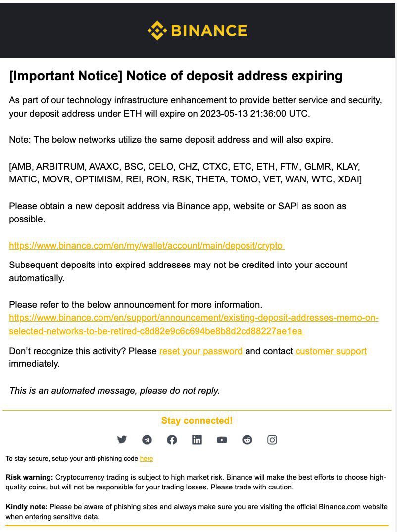
Task: Open the Reddit community icon
Action: point(247,440)
